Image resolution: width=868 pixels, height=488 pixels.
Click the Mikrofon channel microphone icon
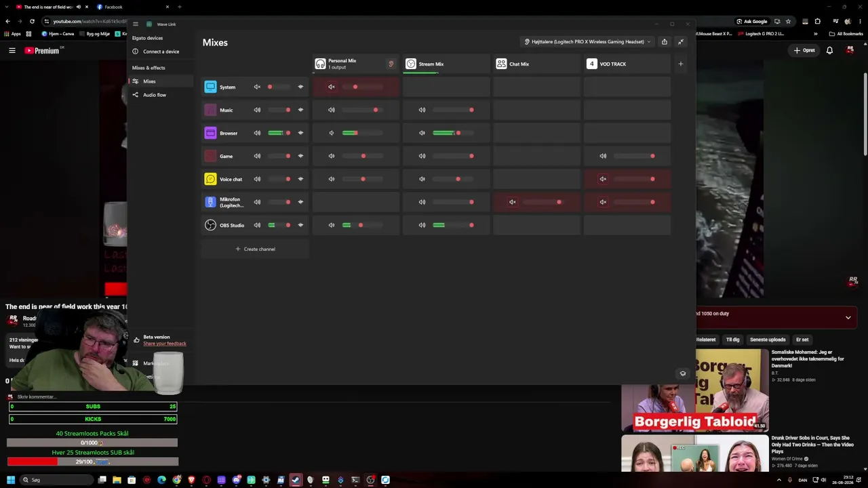[210, 202]
